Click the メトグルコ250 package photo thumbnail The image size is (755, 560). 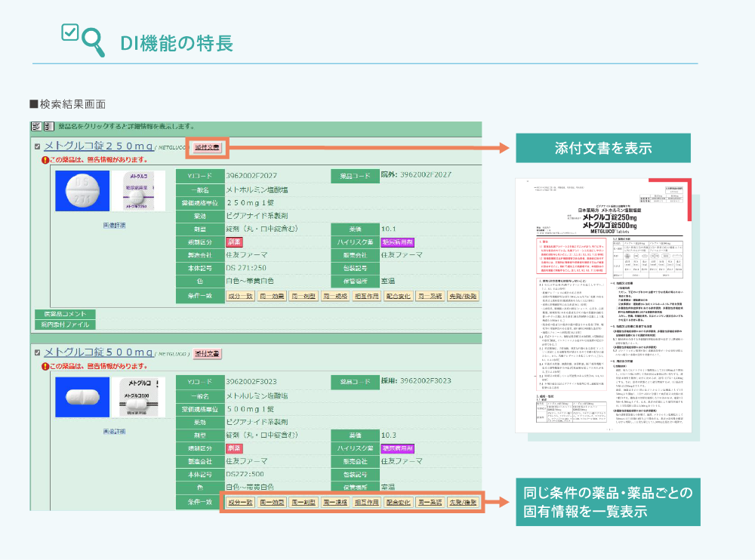tap(139, 191)
